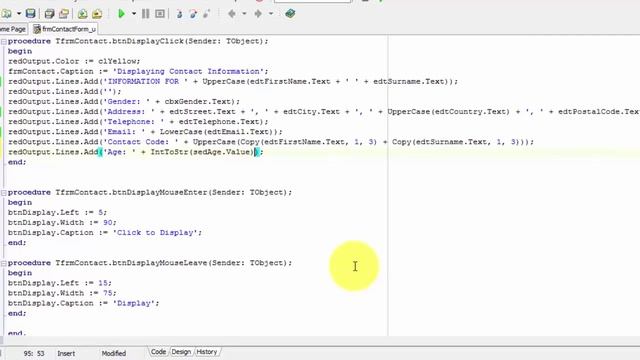Click the Modified status bar entry
This screenshot has width=640, height=360.
[114, 353]
